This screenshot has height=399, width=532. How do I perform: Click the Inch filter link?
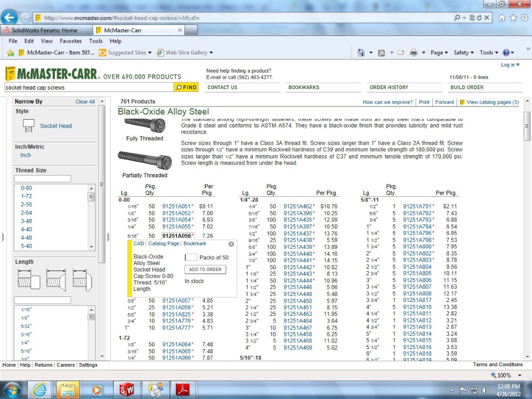coord(25,155)
